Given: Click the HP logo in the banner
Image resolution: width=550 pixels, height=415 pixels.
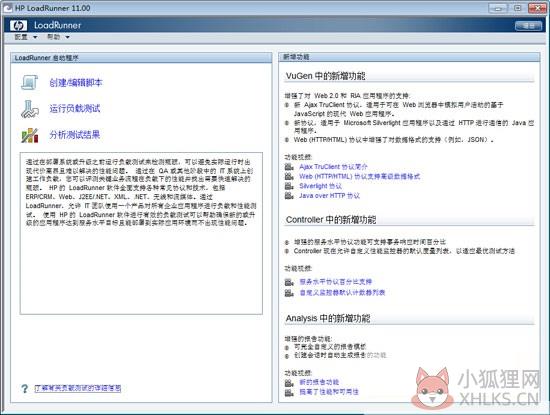Looking at the screenshot, I should (18, 25).
